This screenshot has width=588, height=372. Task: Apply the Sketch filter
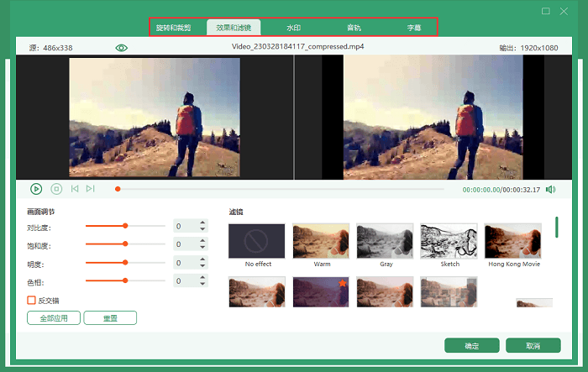tap(449, 241)
